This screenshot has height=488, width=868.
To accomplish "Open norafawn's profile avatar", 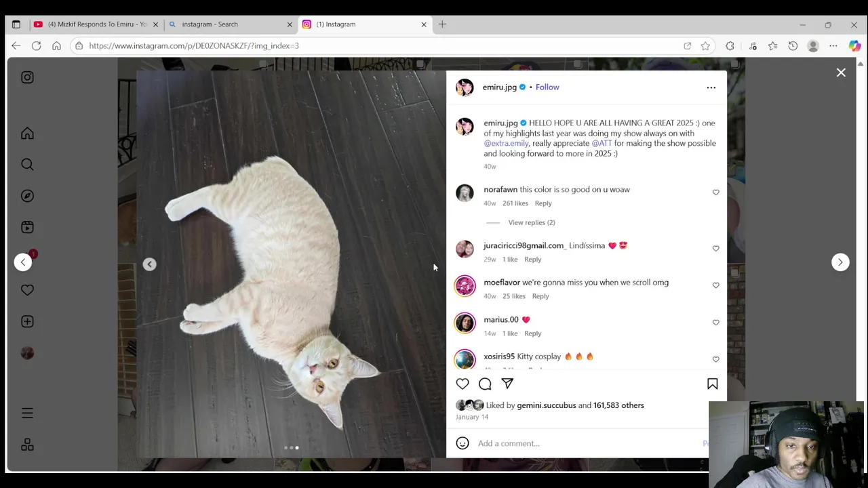I will [x=465, y=193].
